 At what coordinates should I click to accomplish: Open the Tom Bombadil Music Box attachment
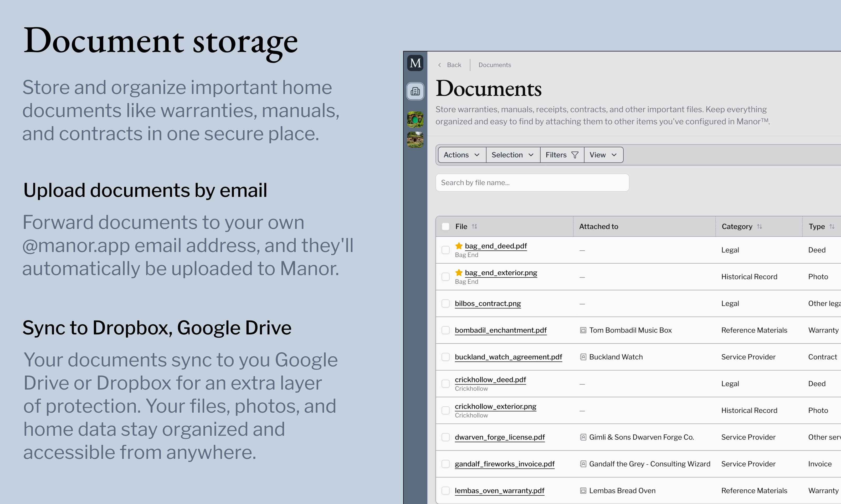pos(630,330)
